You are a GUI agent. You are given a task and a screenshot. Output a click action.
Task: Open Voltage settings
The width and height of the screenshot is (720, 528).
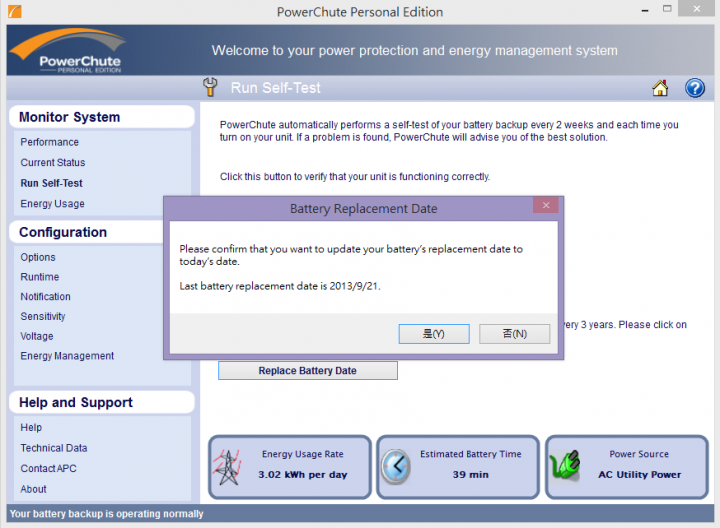pyautogui.click(x=37, y=336)
